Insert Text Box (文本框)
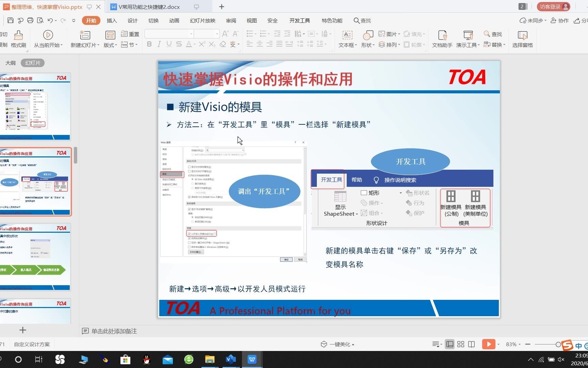This screenshot has width=588, height=368. [x=347, y=39]
